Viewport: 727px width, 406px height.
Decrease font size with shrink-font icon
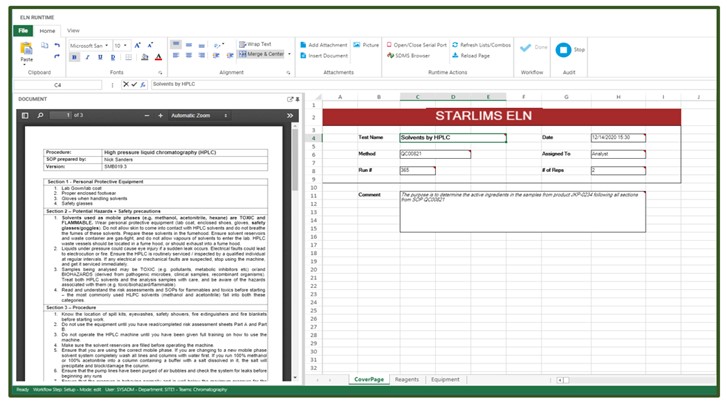pos(150,45)
